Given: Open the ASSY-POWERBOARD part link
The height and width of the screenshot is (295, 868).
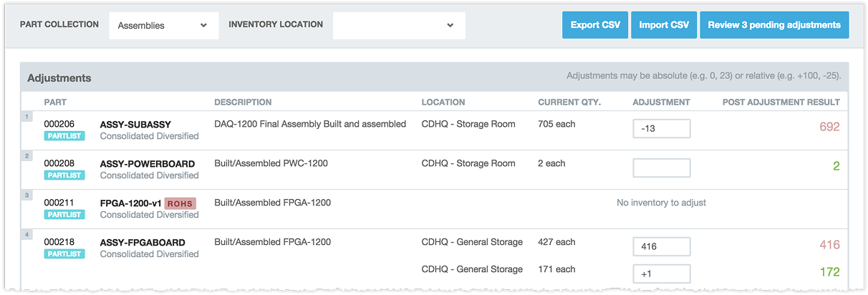Looking at the screenshot, I should (144, 164).
